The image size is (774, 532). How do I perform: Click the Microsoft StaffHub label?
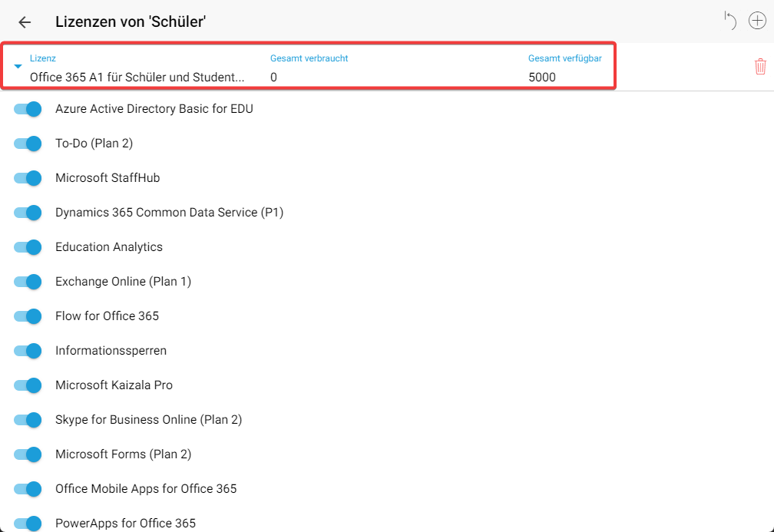107,177
